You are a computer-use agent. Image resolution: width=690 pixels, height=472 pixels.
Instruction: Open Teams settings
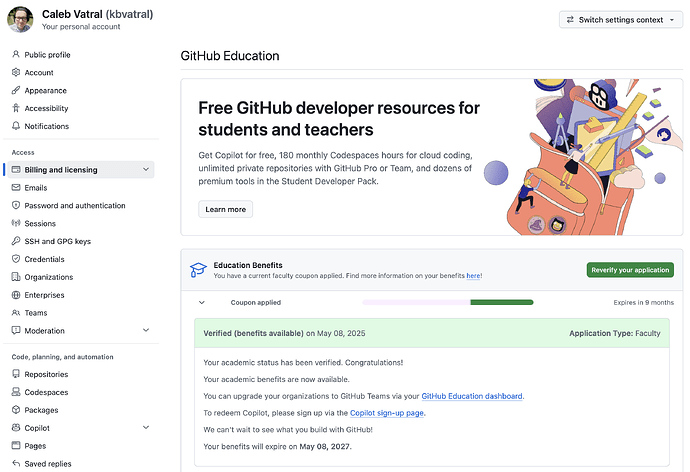[36, 313]
